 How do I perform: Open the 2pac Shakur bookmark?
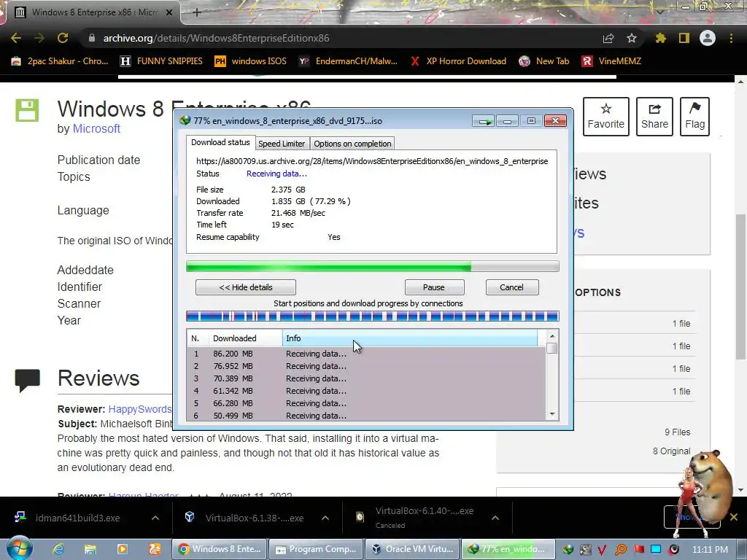(60, 61)
